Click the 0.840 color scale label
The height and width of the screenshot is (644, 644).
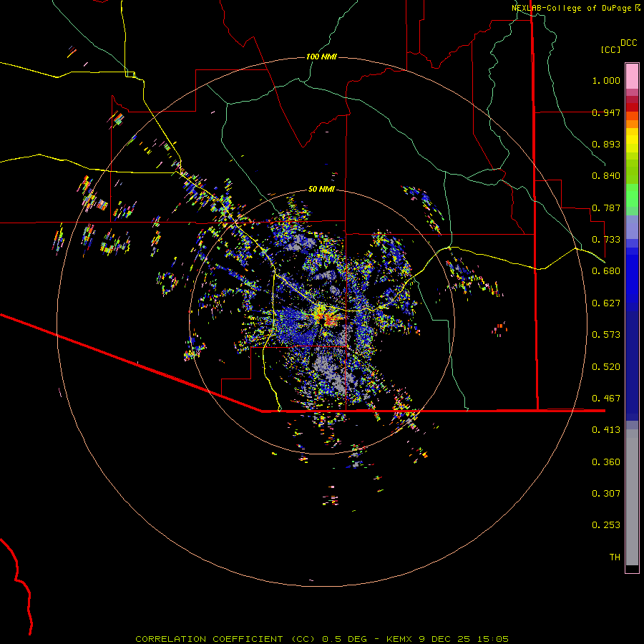pos(606,176)
